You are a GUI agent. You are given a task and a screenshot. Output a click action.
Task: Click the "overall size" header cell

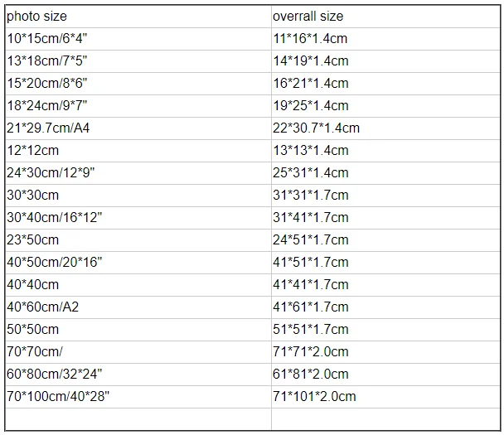coord(308,17)
